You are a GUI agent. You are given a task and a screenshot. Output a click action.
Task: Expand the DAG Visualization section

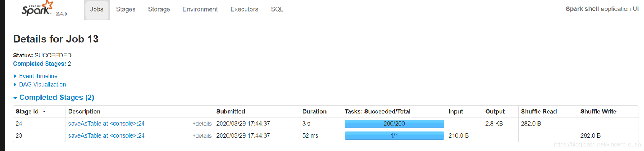42,85
